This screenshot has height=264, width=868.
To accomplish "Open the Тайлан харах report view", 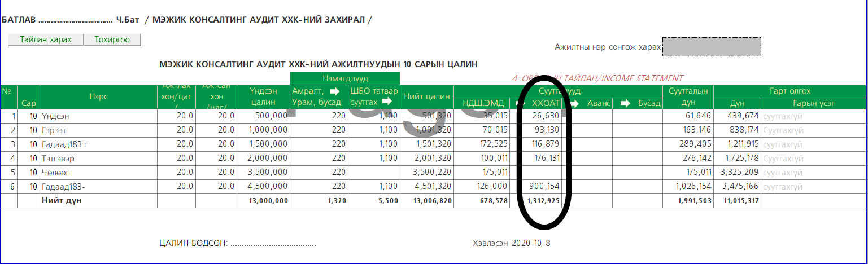I will tap(46, 39).
